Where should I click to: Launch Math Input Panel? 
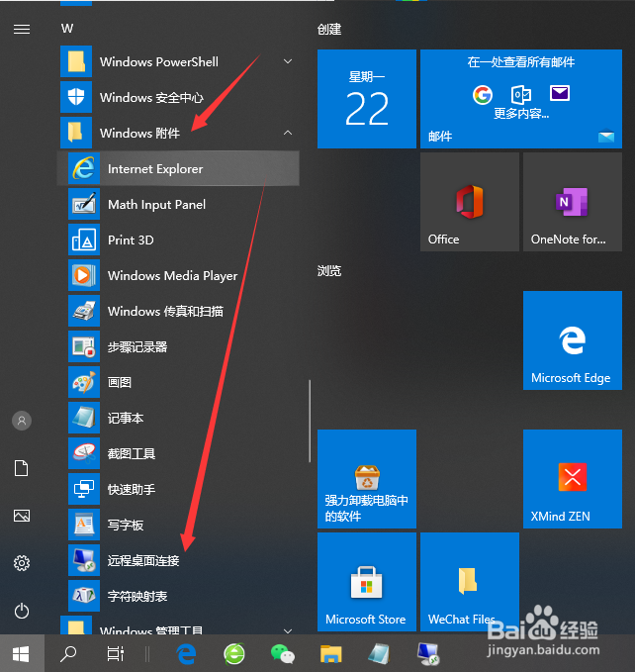(x=178, y=205)
